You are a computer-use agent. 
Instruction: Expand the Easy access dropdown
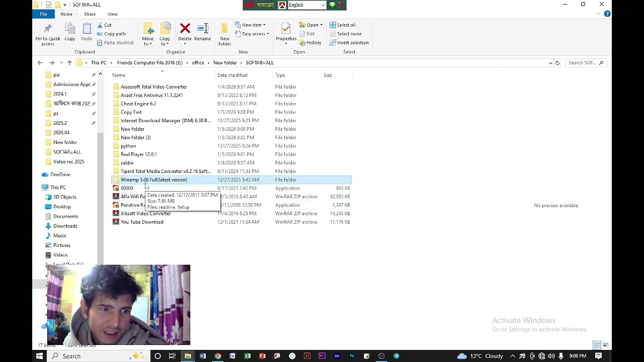252,34
